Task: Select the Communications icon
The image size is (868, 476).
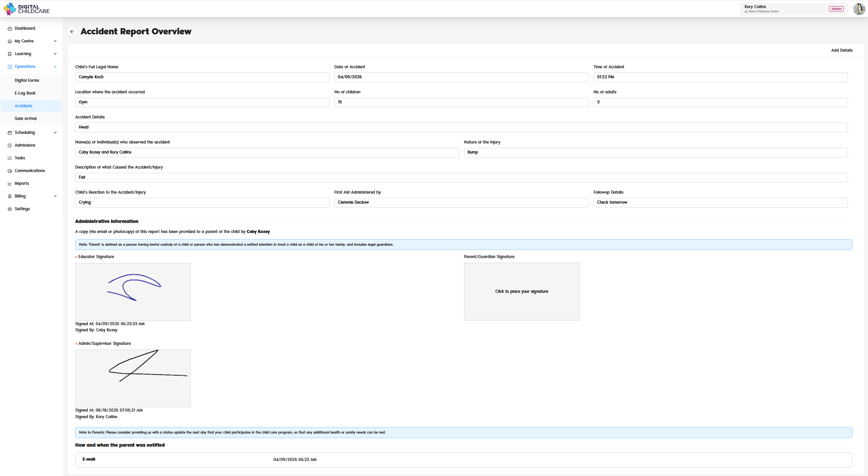Action: (10, 170)
